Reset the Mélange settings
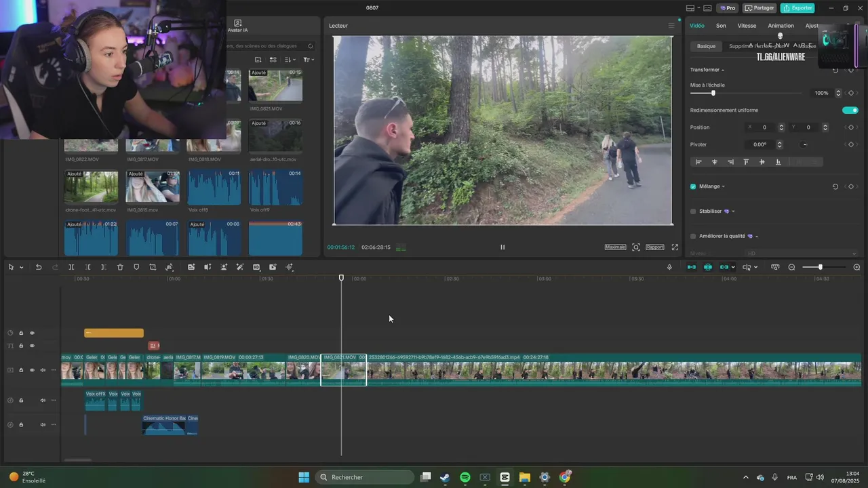The width and height of the screenshot is (868, 488). pyautogui.click(x=835, y=186)
